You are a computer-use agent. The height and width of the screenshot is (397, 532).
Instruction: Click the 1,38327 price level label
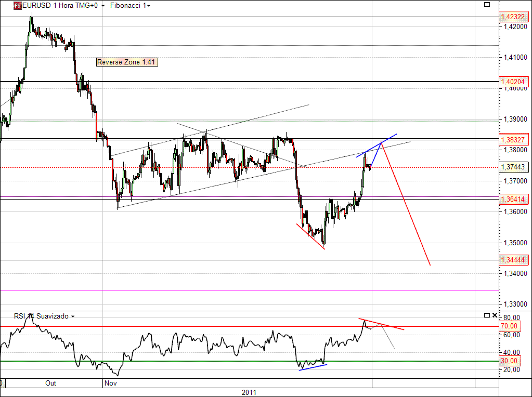tap(513, 139)
